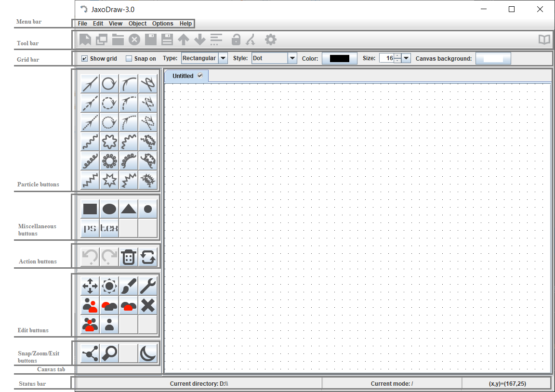The height and width of the screenshot is (392, 555).
Task: Open preferences with the gear icon
Action: [x=270, y=39]
